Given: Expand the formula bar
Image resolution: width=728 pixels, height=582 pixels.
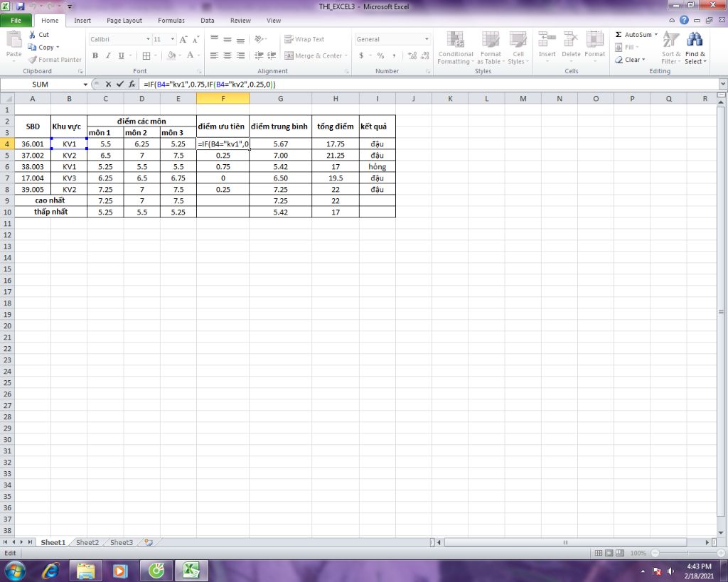Looking at the screenshot, I should (x=723, y=84).
